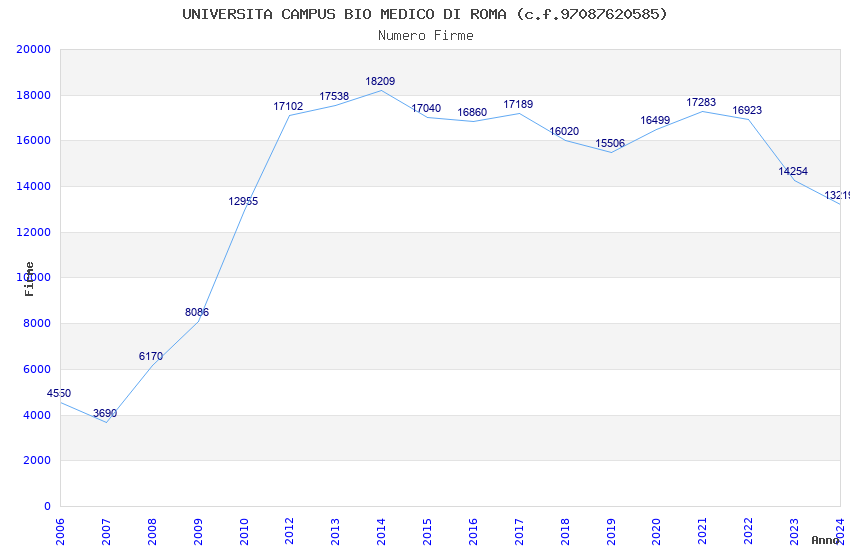Screen dimensions: 850x550
Task: Select the data label 18209
Action: coord(380,81)
